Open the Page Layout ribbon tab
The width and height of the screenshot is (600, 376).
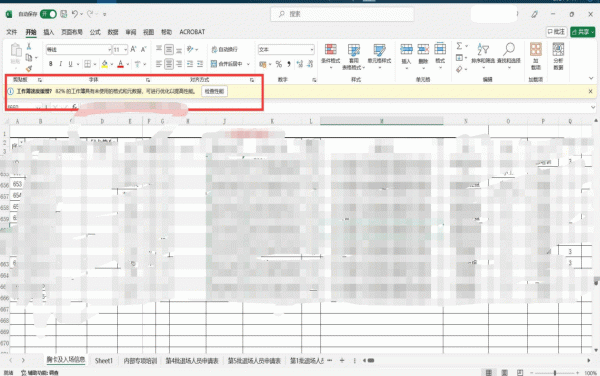pyautogui.click(x=72, y=32)
